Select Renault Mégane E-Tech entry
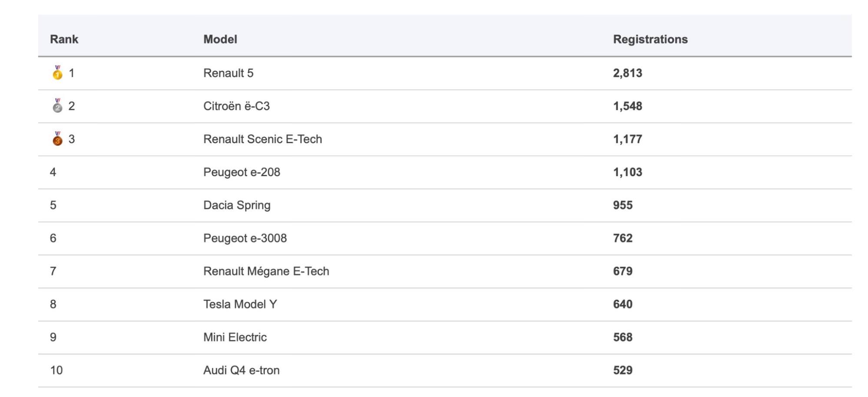Screen dimensions: 868x397 click(266, 271)
